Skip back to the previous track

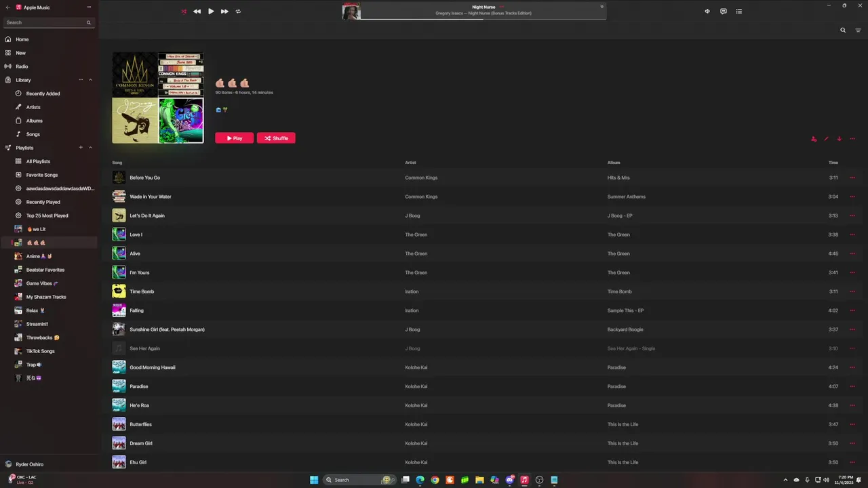pos(197,12)
